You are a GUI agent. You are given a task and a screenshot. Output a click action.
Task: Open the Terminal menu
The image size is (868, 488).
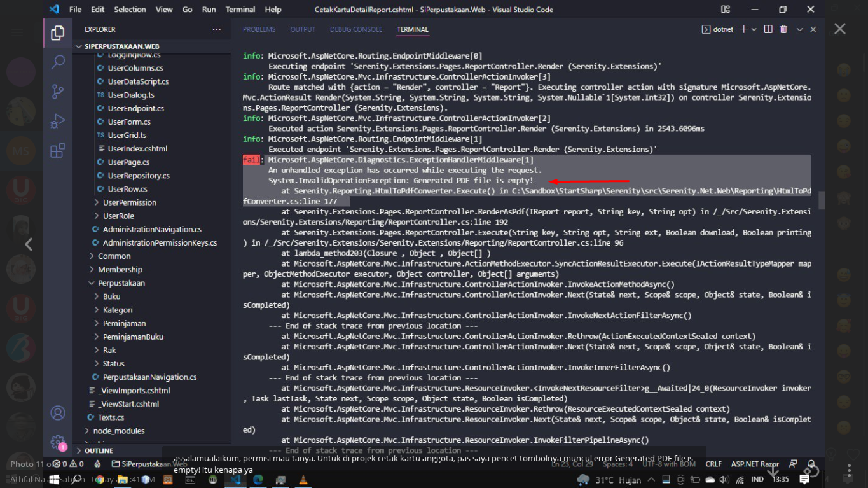pos(240,10)
